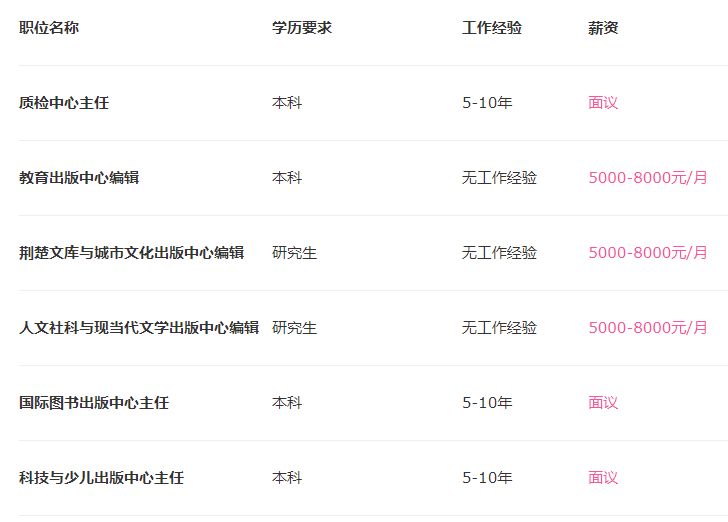Screen dimensions: 728x522
Task: Click 面议 salary for 国际图书出版中心主任
Action: [603, 403]
